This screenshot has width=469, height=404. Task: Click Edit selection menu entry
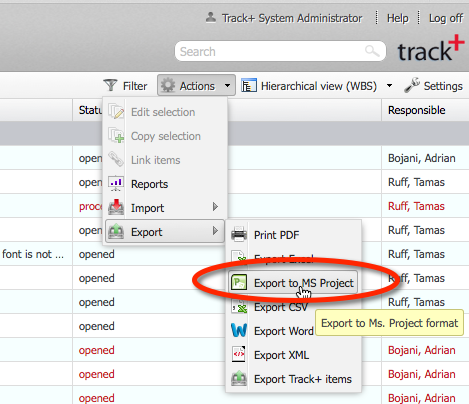click(165, 112)
